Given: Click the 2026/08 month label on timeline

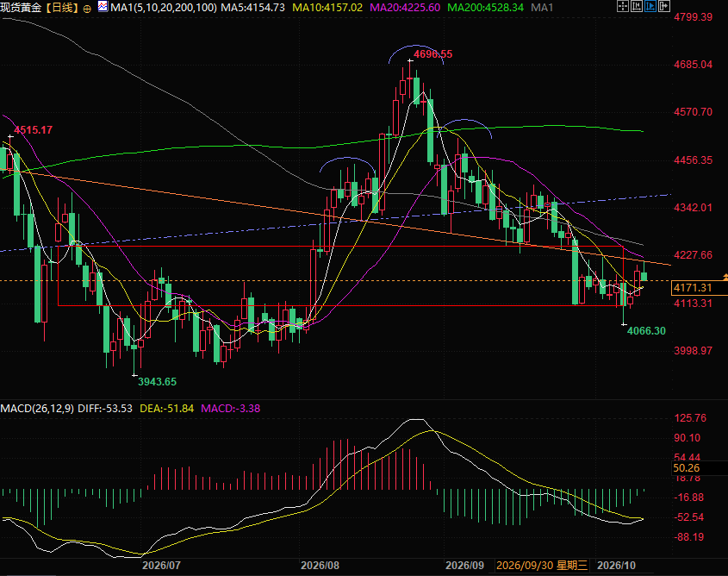Looking at the screenshot, I should coord(320,566).
